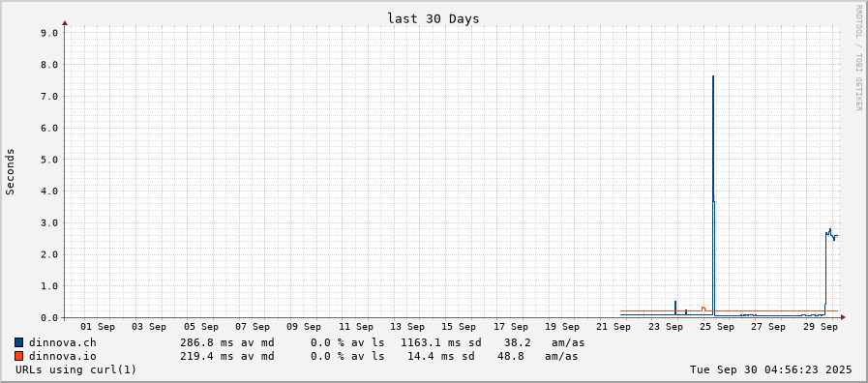This screenshot has height=383, width=868.
Task: Click the 'URLs using curl(1)' caption
Action: pos(75,369)
